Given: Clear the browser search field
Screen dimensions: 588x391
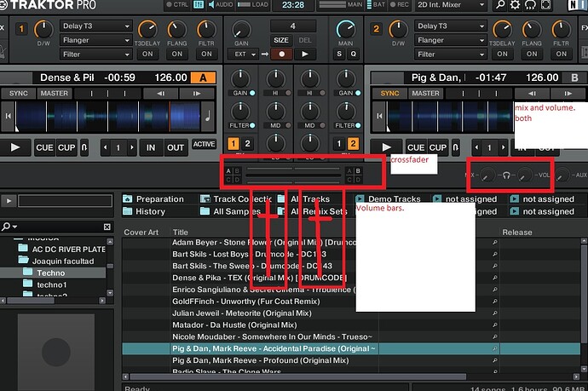Looking at the screenshot, I should pos(107,227).
